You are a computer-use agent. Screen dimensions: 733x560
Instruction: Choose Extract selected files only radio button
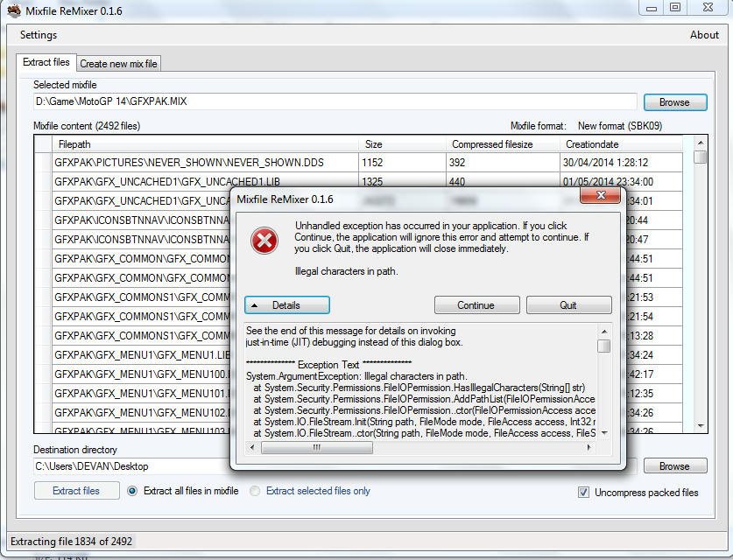click(x=255, y=491)
